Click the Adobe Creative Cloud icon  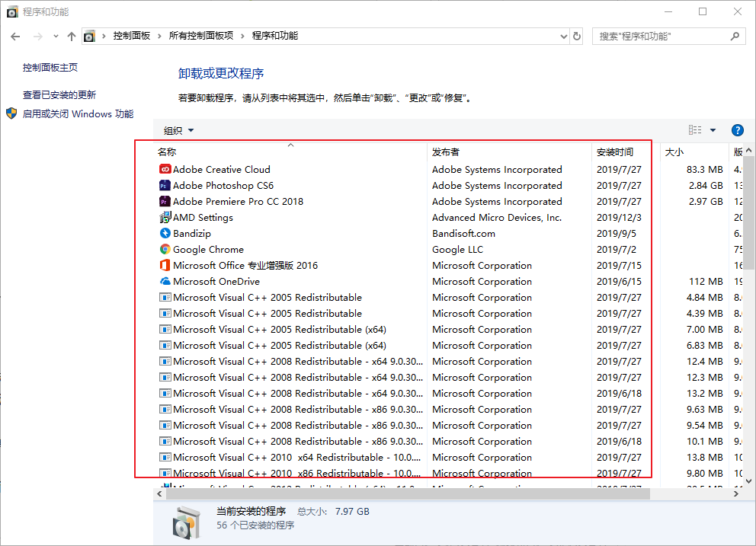[x=165, y=170]
